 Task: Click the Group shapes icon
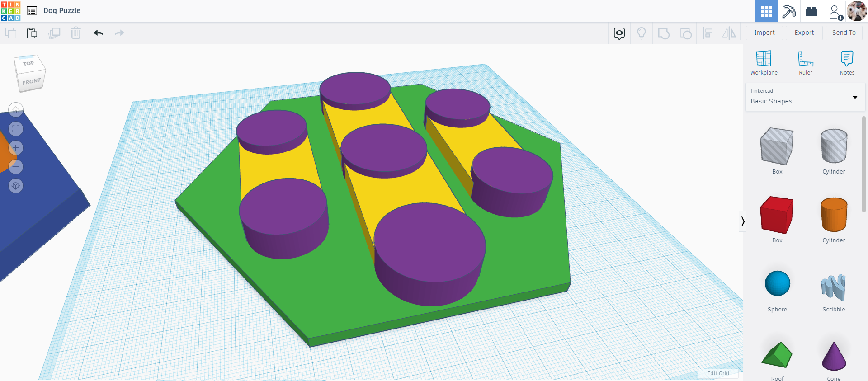(x=664, y=33)
